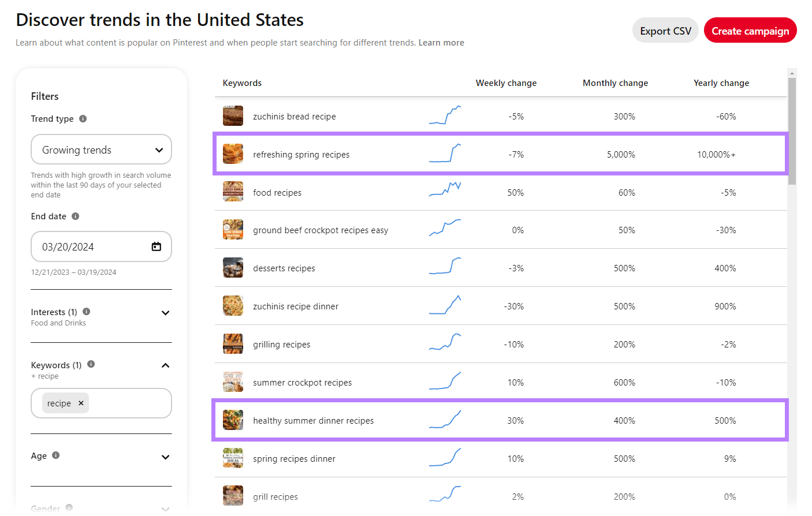Image resolution: width=812 pixels, height=516 pixels.
Task: Expand the Gender filter section
Action: [166, 508]
